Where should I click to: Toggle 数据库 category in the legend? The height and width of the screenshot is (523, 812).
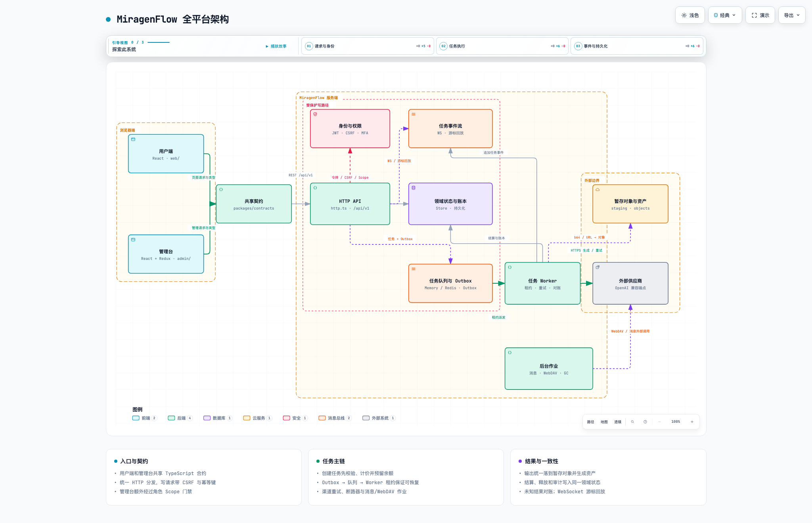point(218,418)
